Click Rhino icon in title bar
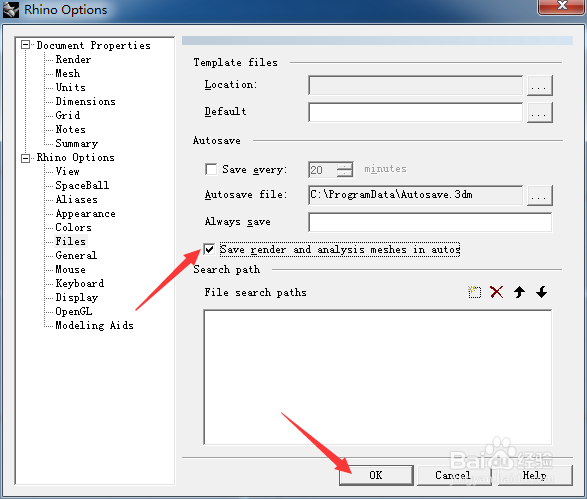587x499 pixels. click(10, 10)
